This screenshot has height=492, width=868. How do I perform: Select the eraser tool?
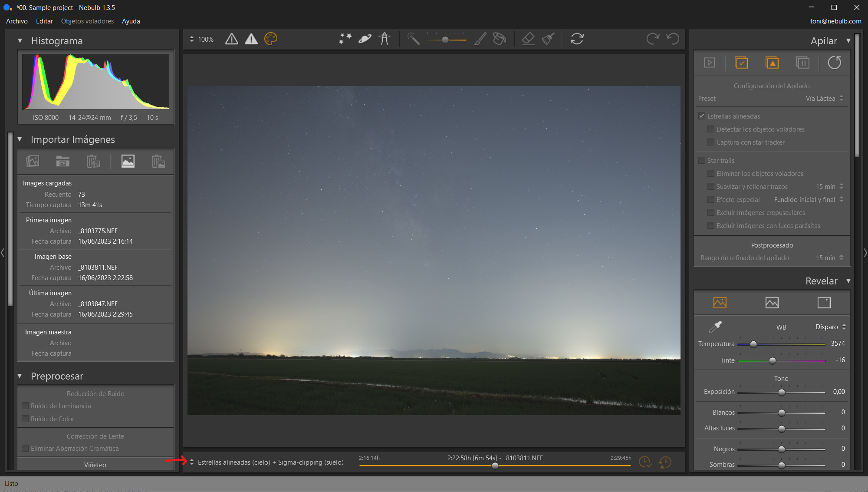(x=528, y=39)
